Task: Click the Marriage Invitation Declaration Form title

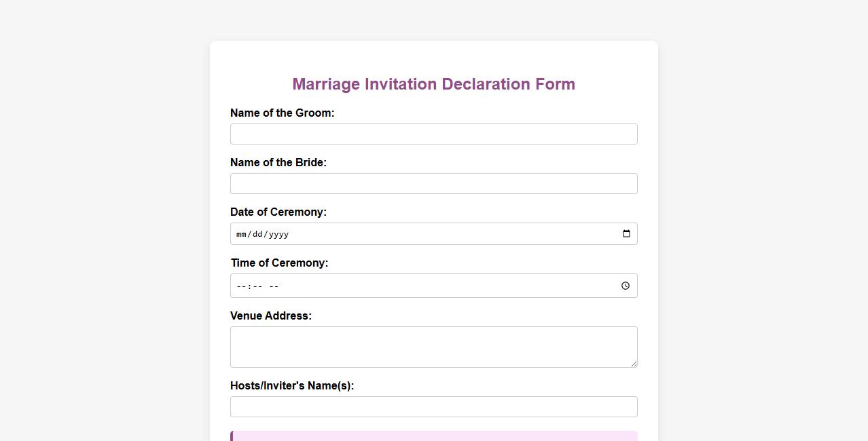Action: point(433,83)
